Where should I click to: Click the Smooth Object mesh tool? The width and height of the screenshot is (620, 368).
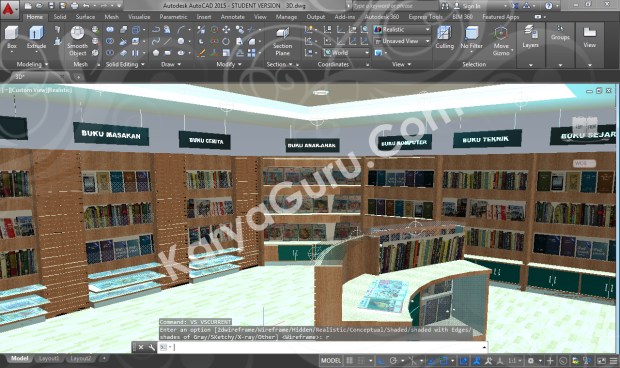[x=77, y=41]
